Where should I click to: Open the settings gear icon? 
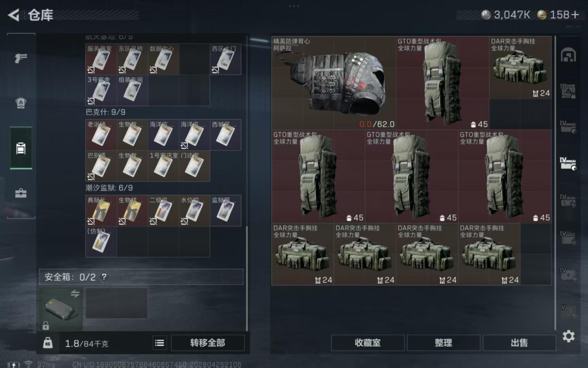568,336
